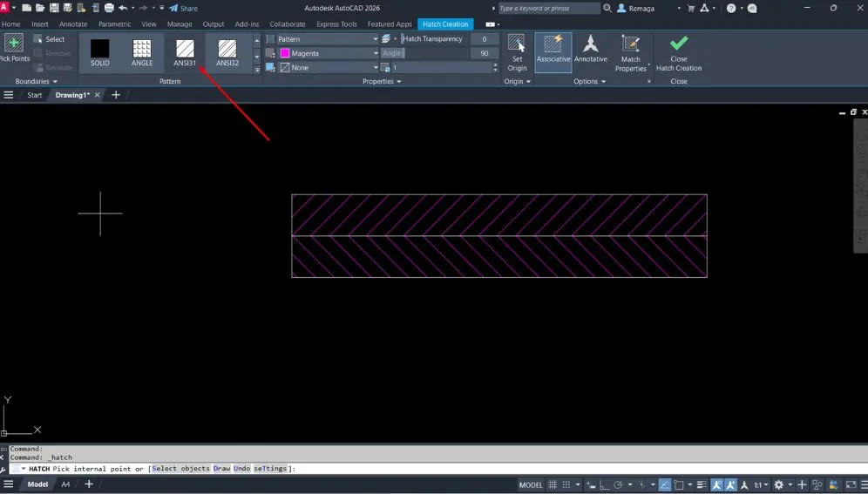
Task: Click the keyword search field
Action: pos(548,9)
